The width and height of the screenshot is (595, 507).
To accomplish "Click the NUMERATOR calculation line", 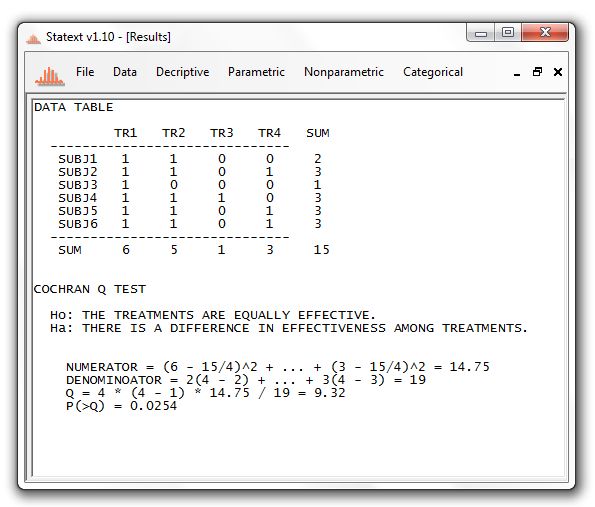I will pos(278,367).
